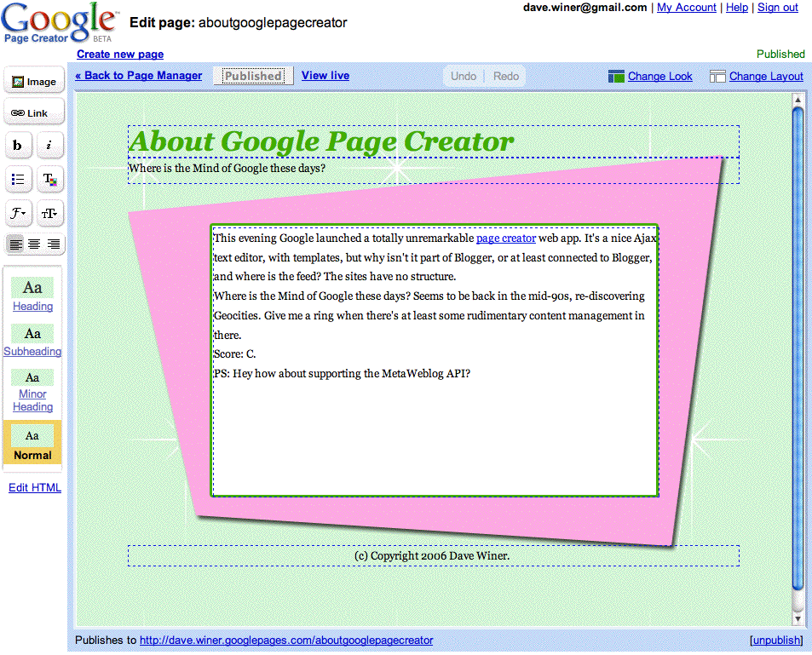Go back to Page Manager

[138, 76]
